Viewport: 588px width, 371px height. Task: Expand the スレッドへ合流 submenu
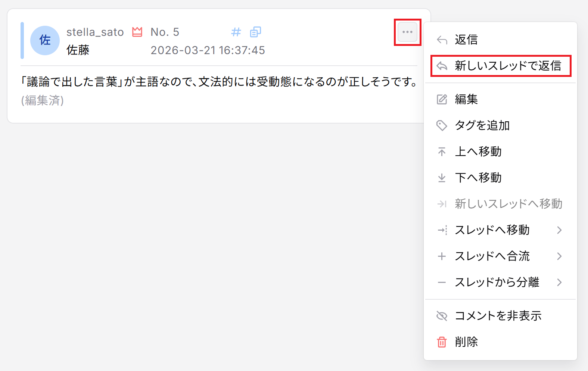[500, 256]
